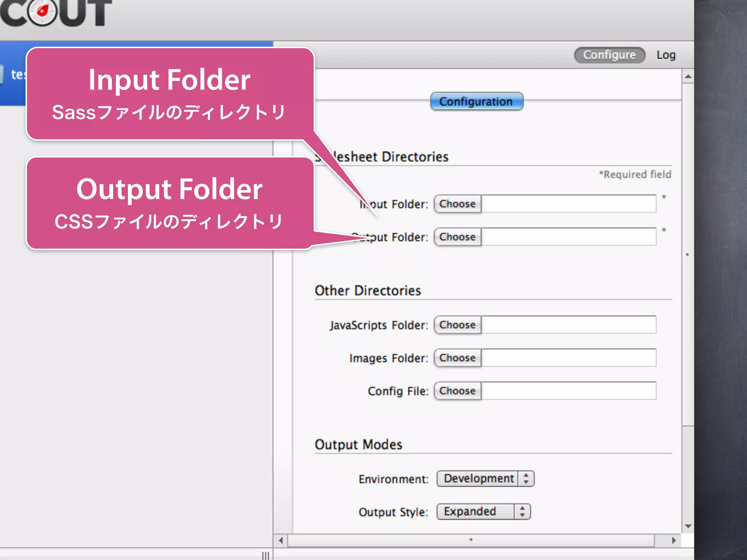Click the vertical scrollbar up arrow

pyautogui.click(x=688, y=77)
